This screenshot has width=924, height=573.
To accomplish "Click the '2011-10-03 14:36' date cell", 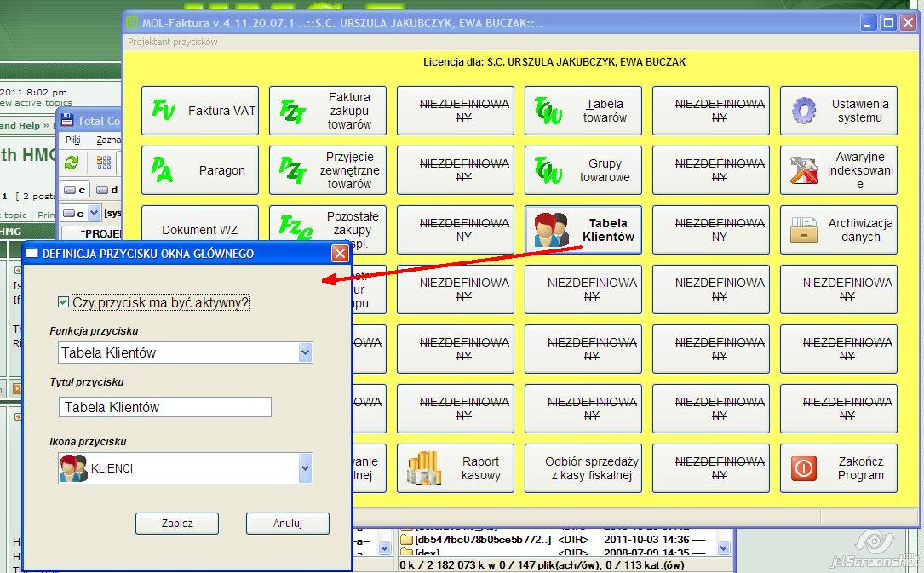I will [x=646, y=540].
